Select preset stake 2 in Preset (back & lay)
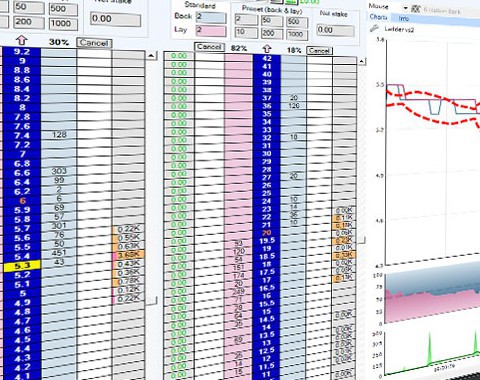The width and height of the screenshot is (480, 380). (x=246, y=19)
